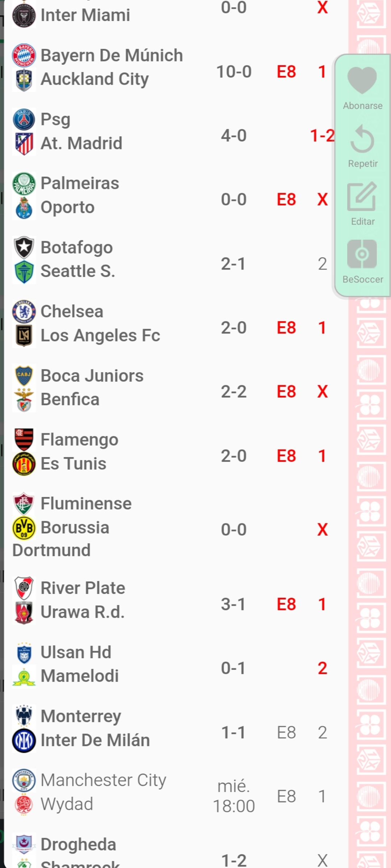Tap the Botafogo team name

(77, 247)
